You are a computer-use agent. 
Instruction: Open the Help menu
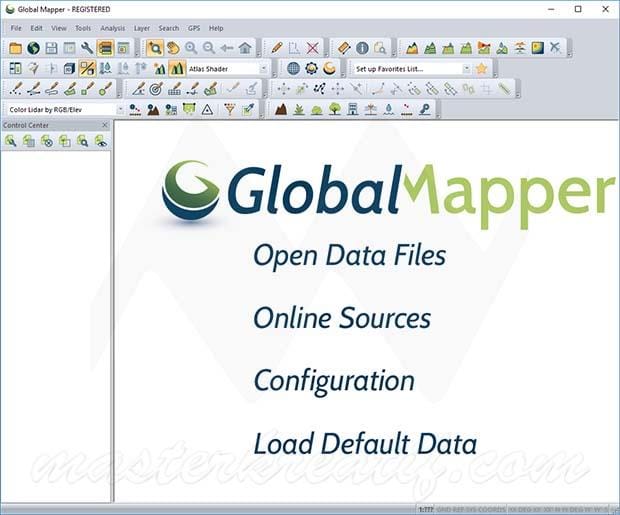click(216, 28)
